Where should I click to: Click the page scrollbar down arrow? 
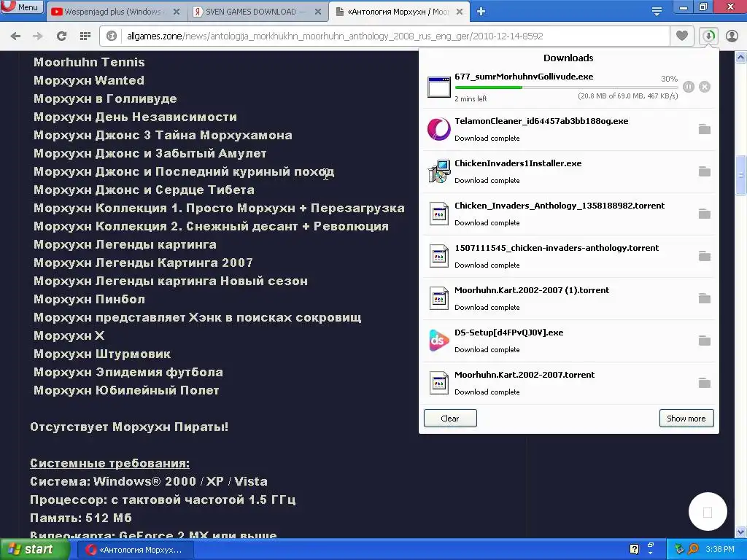(741, 532)
